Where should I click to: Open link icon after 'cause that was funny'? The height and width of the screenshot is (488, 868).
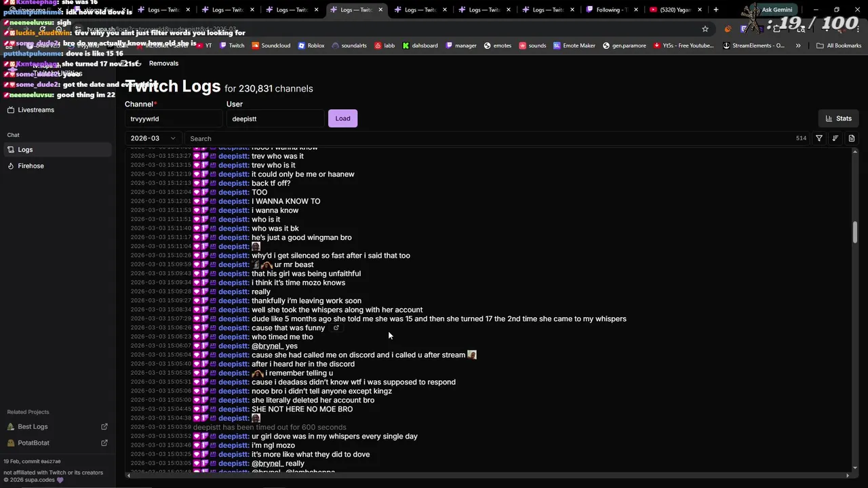[x=336, y=328]
